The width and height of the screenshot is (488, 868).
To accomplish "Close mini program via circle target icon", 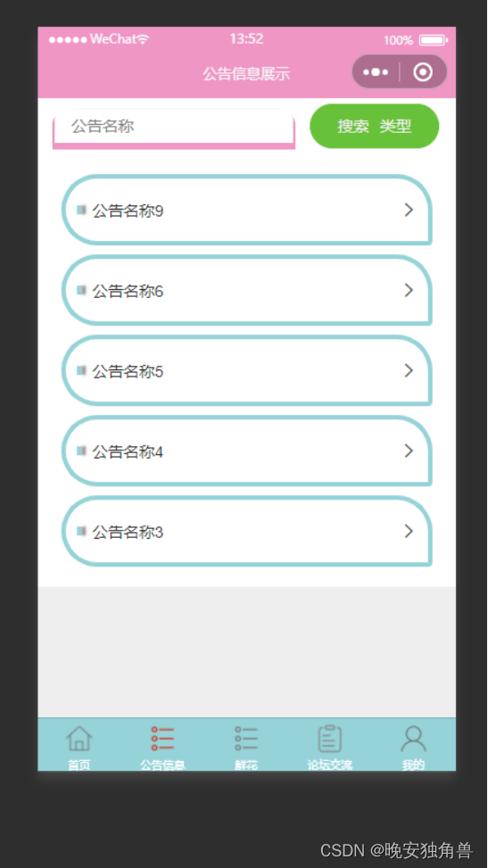I will (423, 72).
